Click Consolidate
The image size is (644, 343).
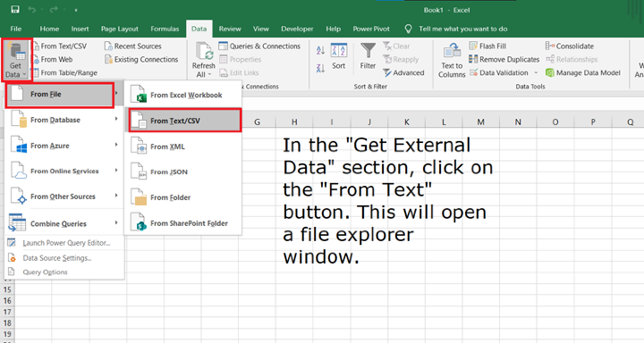pos(570,46)
